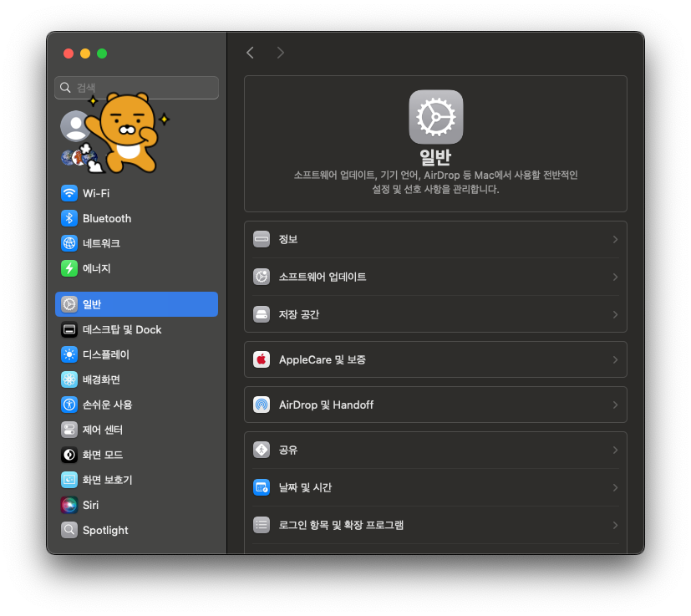
Task: Click the 저장 공간 drive icon
Action: (x=262, y=314)
